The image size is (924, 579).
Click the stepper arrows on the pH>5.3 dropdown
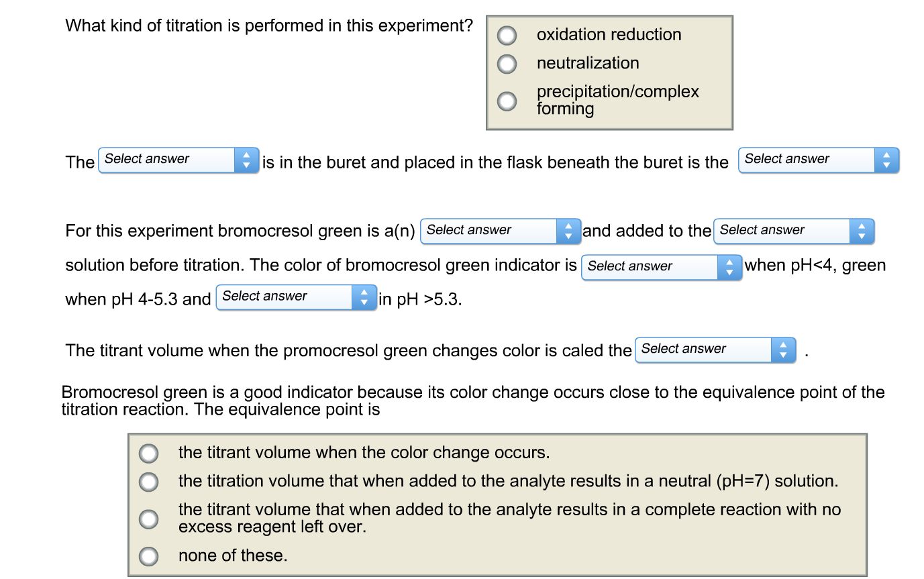click(x=364, y=297)
